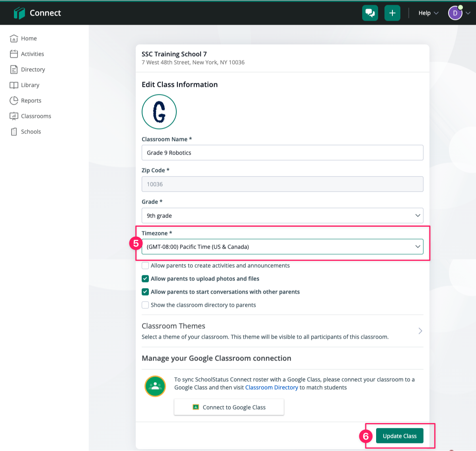Follow the Classroom Directory link
This screenshot has width=476, height=451.
point(271,388)
